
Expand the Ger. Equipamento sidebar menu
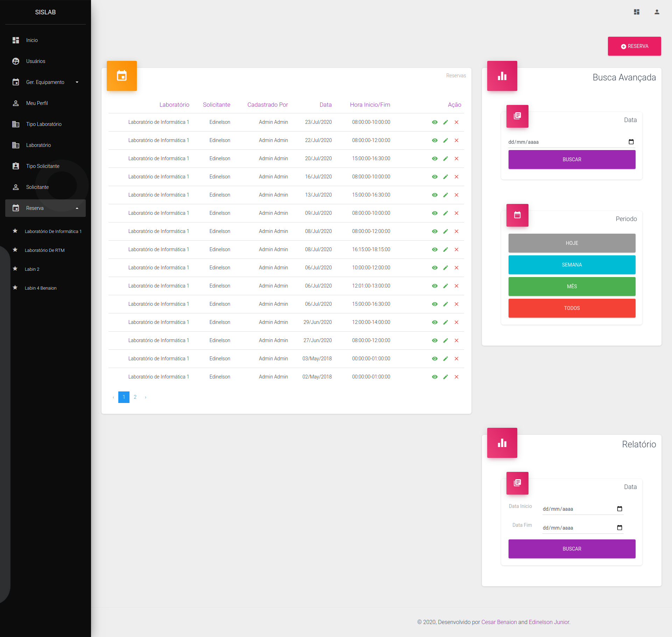[x=45, y=82]
